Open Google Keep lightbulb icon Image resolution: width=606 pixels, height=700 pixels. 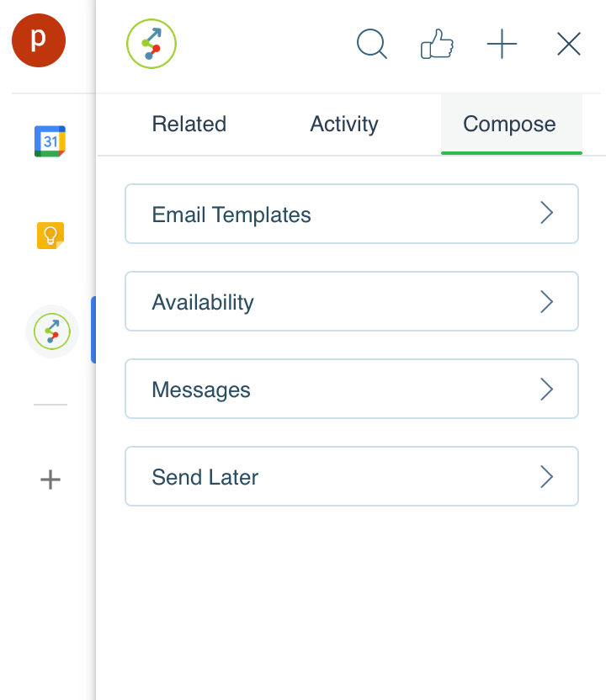pos(50,236)
